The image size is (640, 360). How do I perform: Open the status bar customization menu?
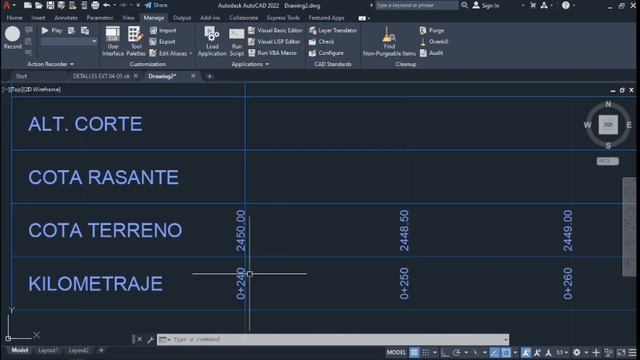click(633, 352)
